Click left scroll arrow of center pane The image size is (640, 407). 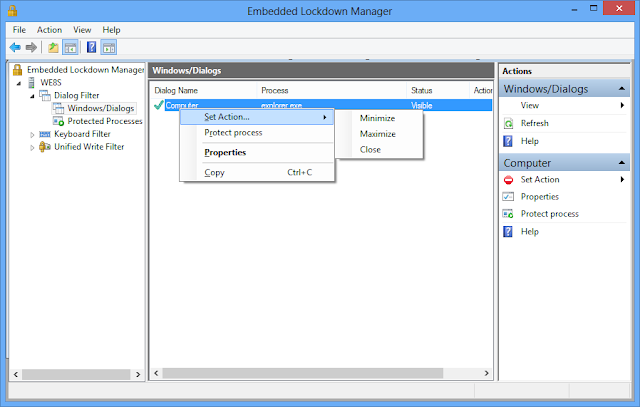click(x=156, y=373)
